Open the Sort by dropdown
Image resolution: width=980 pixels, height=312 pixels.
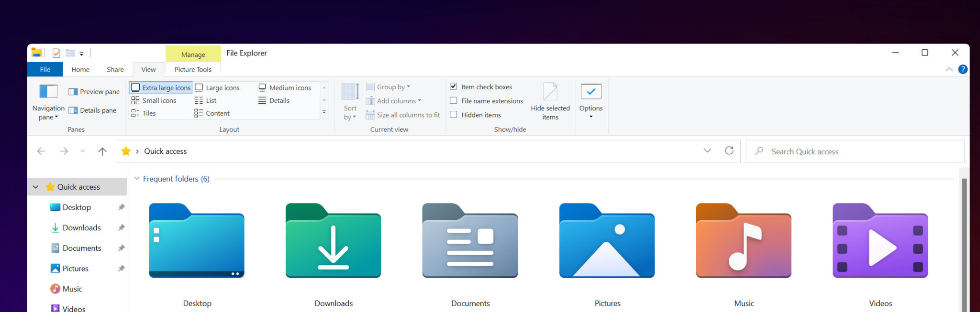[x=350, y=112]
